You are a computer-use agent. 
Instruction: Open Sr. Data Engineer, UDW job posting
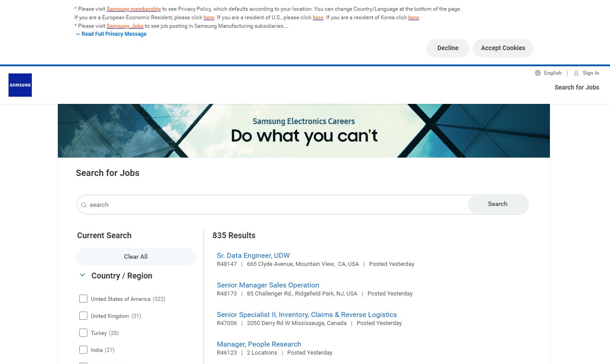click(253, 256)
